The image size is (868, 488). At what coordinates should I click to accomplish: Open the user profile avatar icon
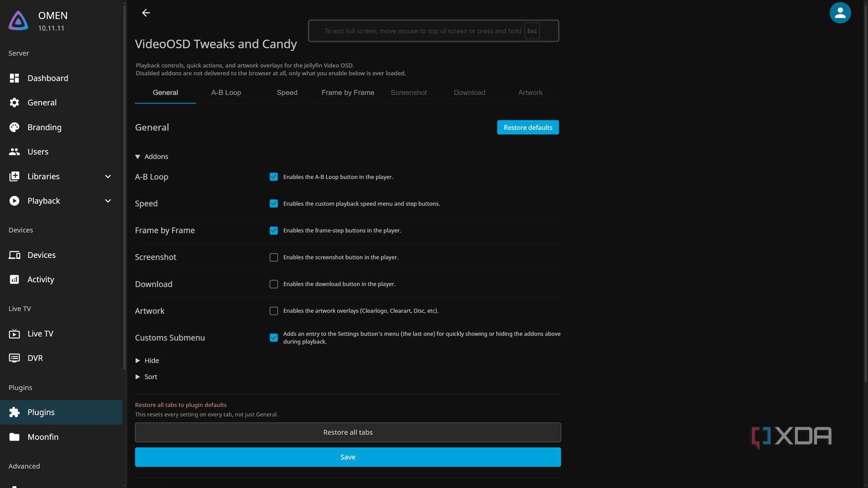click(840, 13)
